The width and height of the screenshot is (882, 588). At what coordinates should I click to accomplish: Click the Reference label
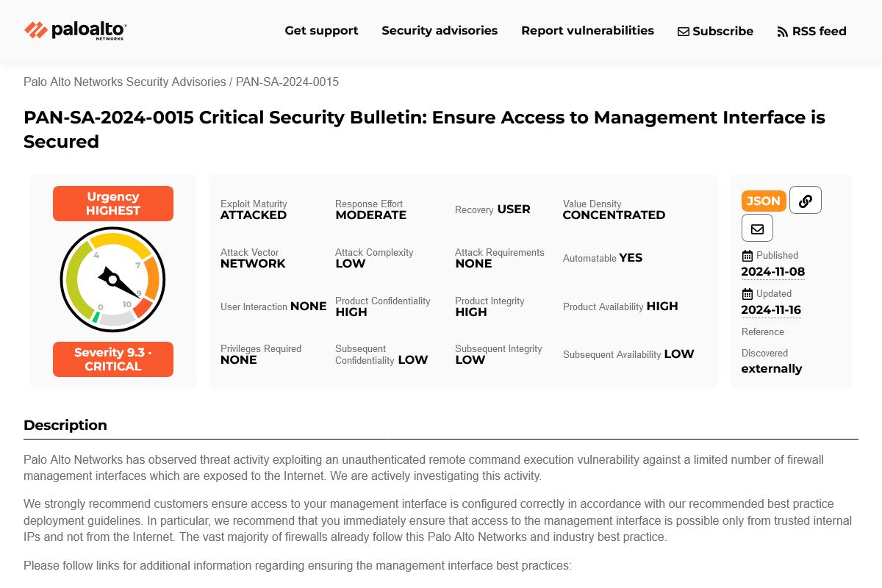pyautogui.click(x=763, y=332)
